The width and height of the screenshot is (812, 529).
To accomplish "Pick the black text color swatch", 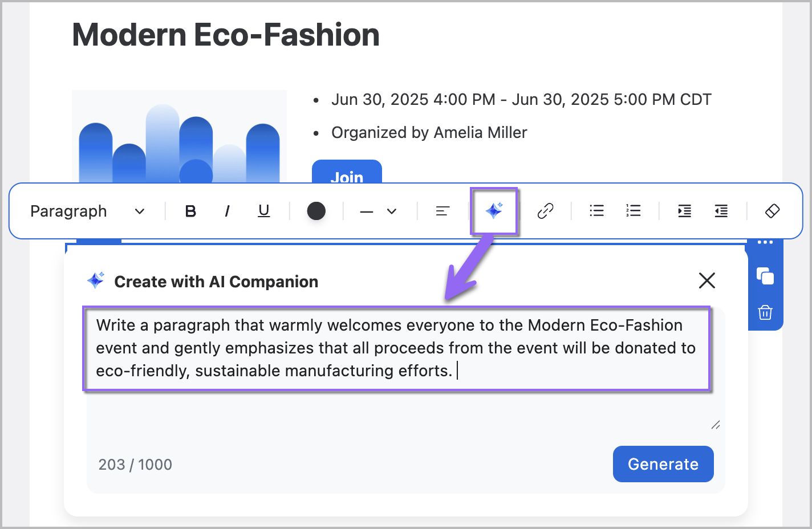I will (316, 211).
